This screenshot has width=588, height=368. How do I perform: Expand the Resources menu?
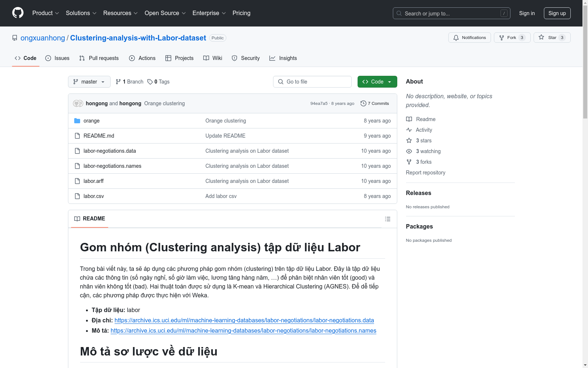point(121,13)
